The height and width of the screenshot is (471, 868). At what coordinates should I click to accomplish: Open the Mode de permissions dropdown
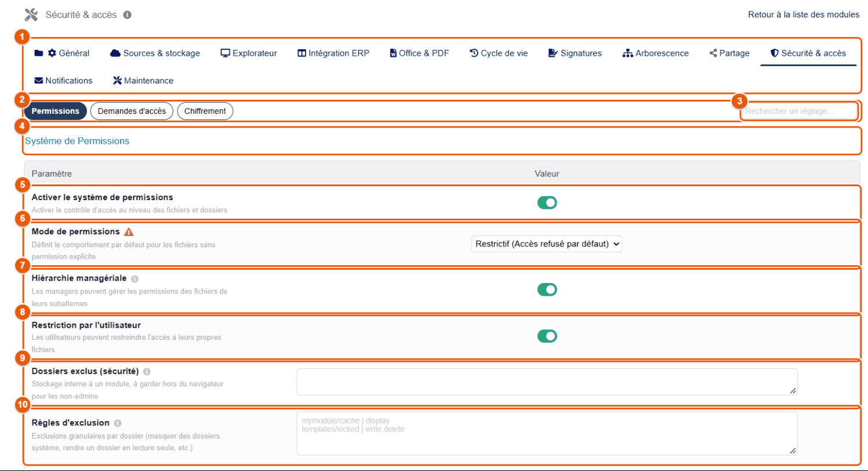(x=547, y=244)
